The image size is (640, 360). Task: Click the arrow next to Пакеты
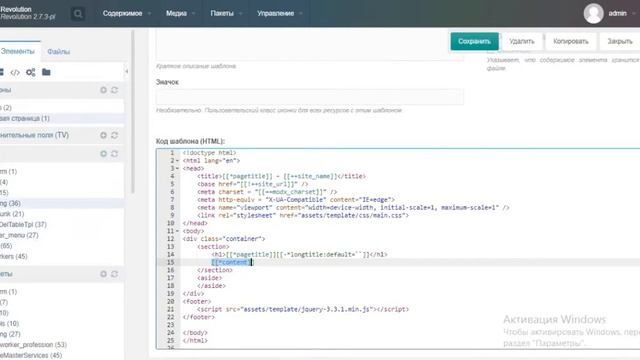coord(240,13)
